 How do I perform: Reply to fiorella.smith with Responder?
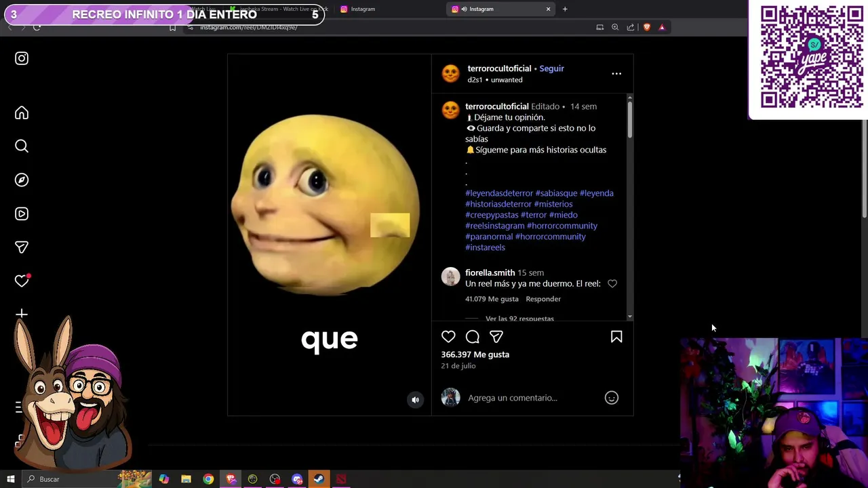(543, 299)
